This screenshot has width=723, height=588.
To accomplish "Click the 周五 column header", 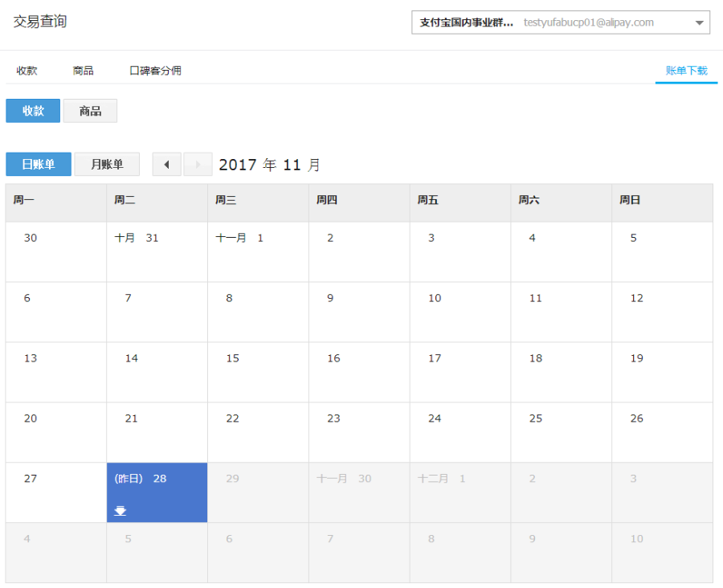I will click(460, 203).
